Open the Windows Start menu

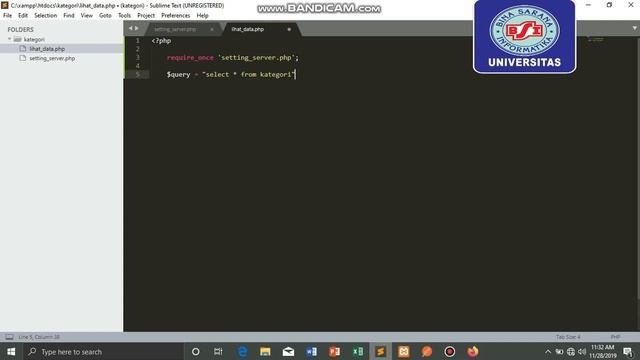11,351
